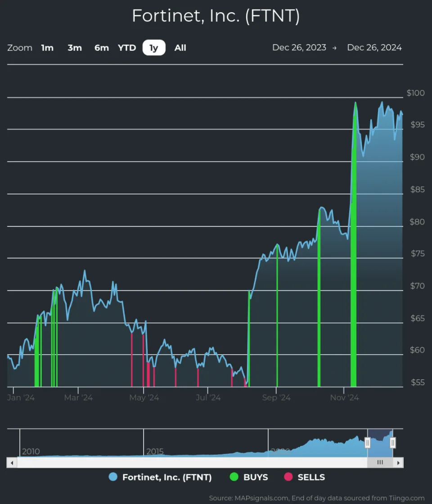Click the $60 axis label

point(417,350)
